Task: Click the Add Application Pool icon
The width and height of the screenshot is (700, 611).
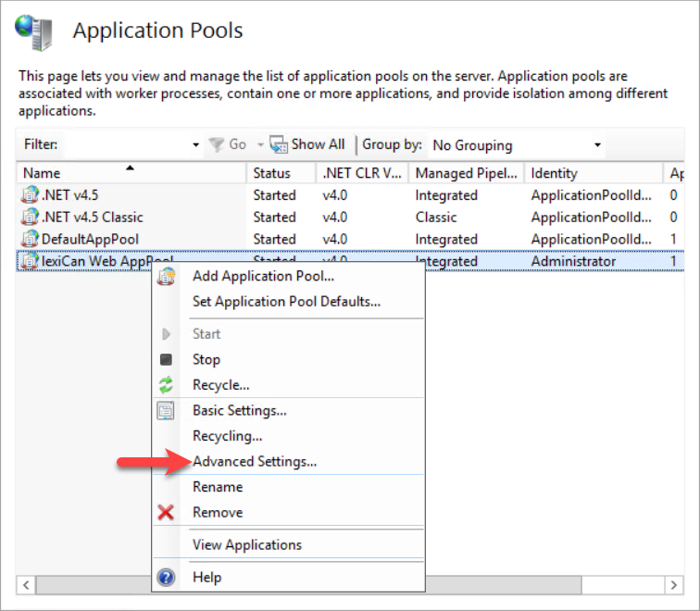Action: 167,276
